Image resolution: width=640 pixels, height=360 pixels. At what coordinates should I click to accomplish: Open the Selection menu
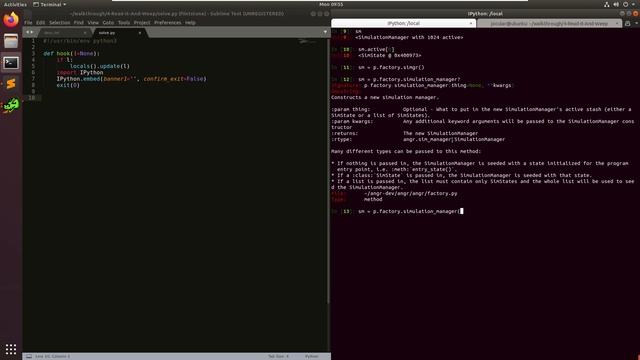(x=60, y=22)
